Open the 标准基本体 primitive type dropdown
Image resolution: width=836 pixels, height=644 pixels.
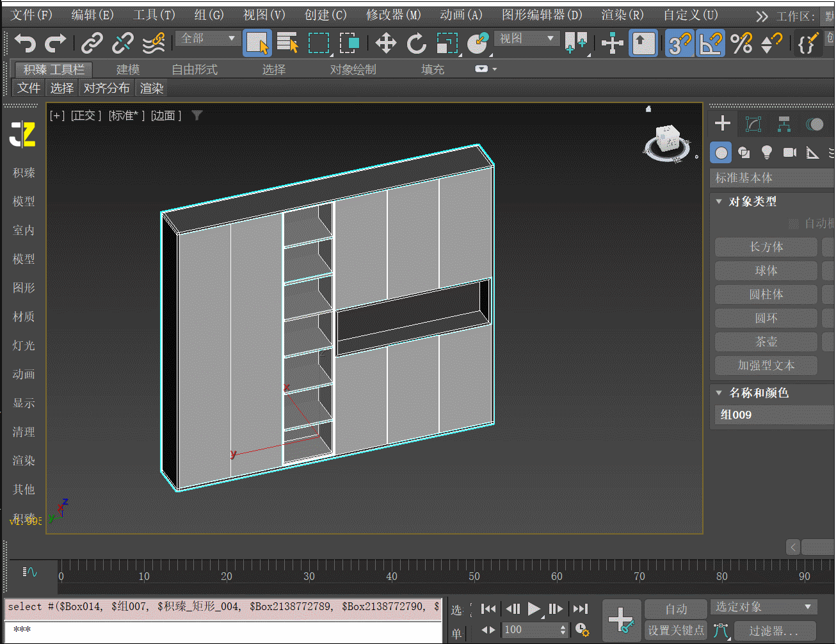(x=773, y=178)
